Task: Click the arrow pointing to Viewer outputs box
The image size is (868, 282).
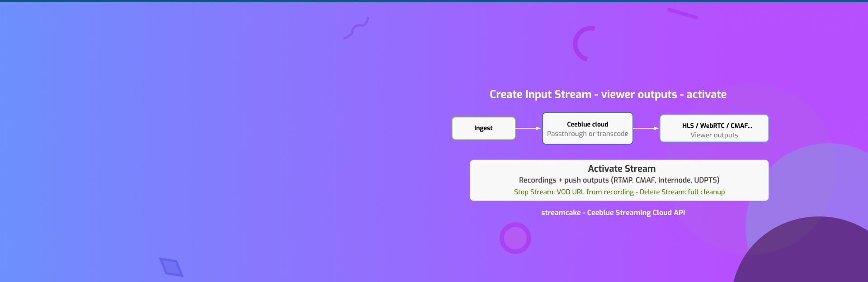Action: tap(646, 128)
